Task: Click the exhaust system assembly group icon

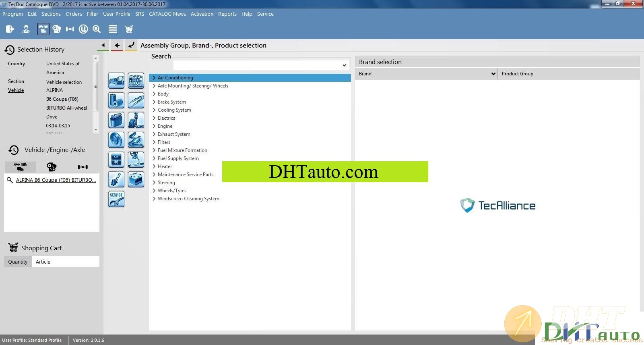Action: tap(136, 140)
